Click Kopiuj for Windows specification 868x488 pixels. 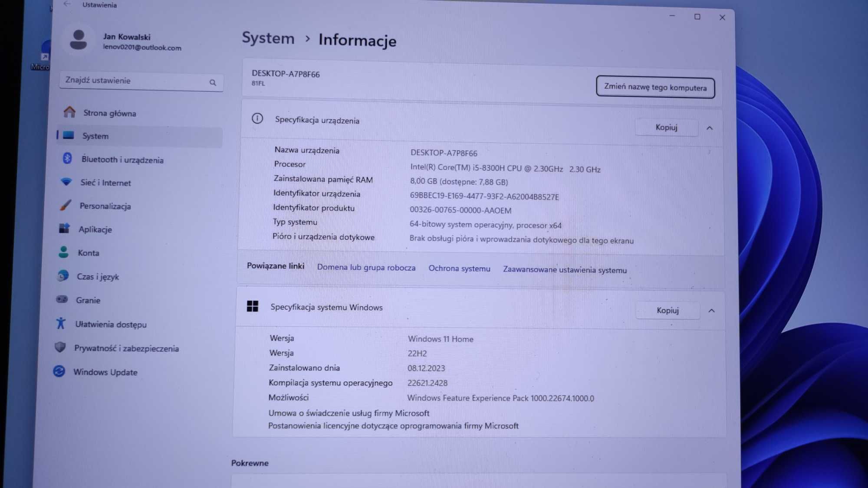click(x=668, y=311)
